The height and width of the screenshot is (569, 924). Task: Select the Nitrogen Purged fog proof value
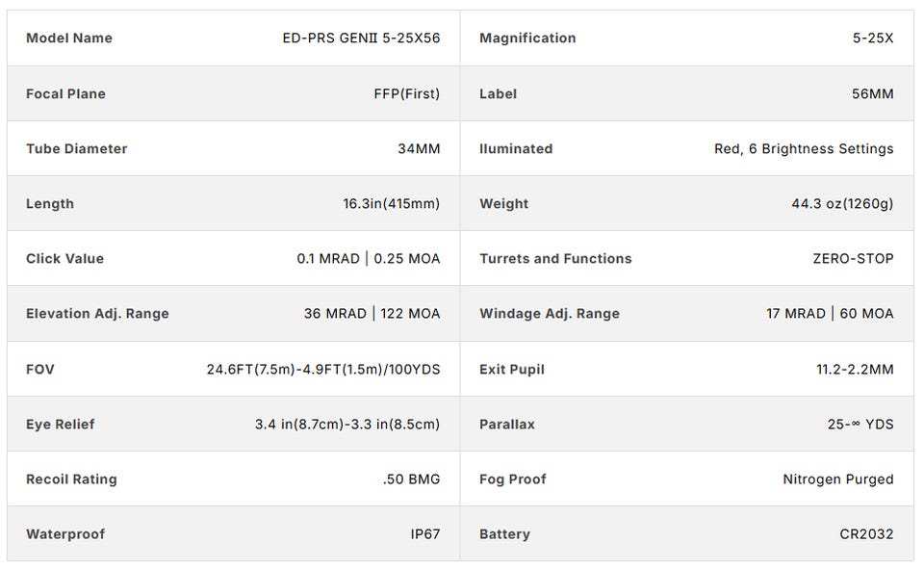tap(838, 478)
